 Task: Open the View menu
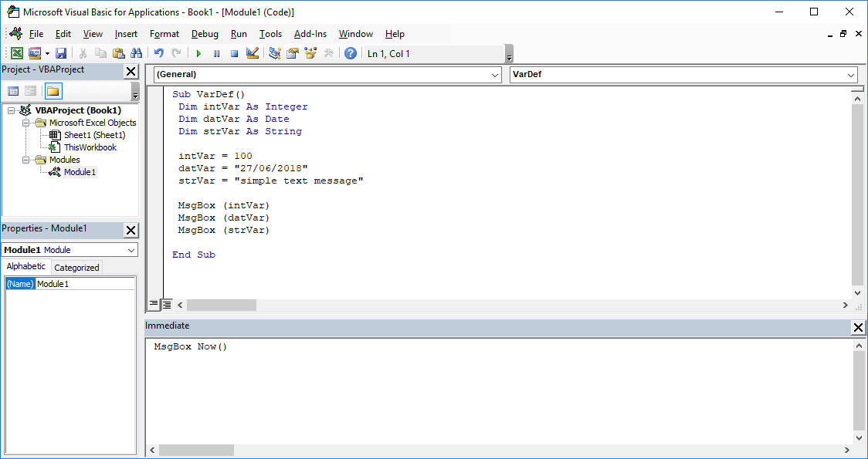[93, 34]
